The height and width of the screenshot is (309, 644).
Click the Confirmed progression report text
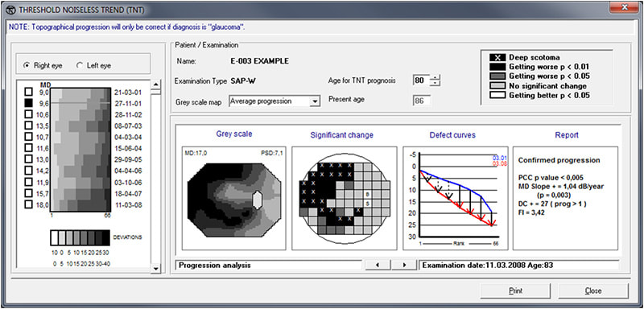[x=559, y=160]
